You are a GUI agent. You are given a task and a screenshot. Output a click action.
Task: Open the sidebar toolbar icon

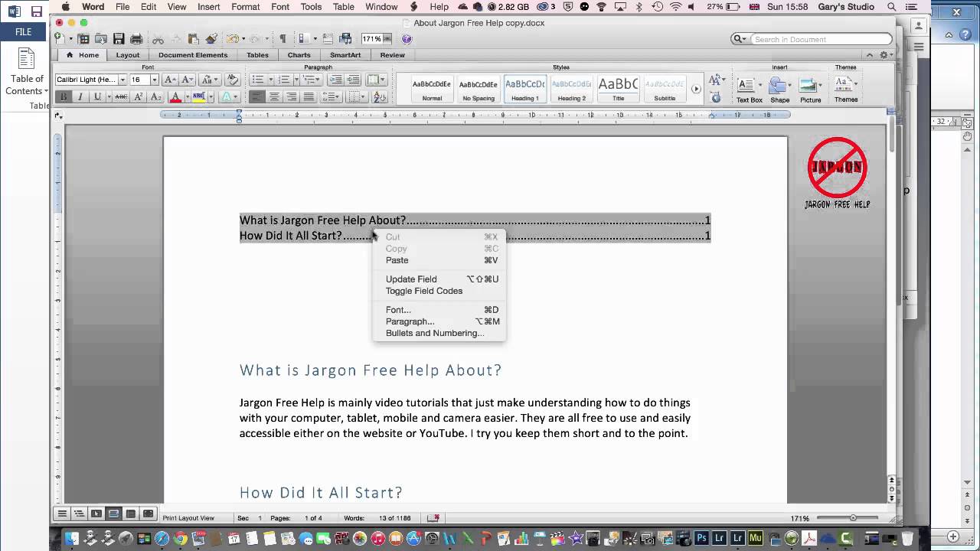click(x=305, y=39)
